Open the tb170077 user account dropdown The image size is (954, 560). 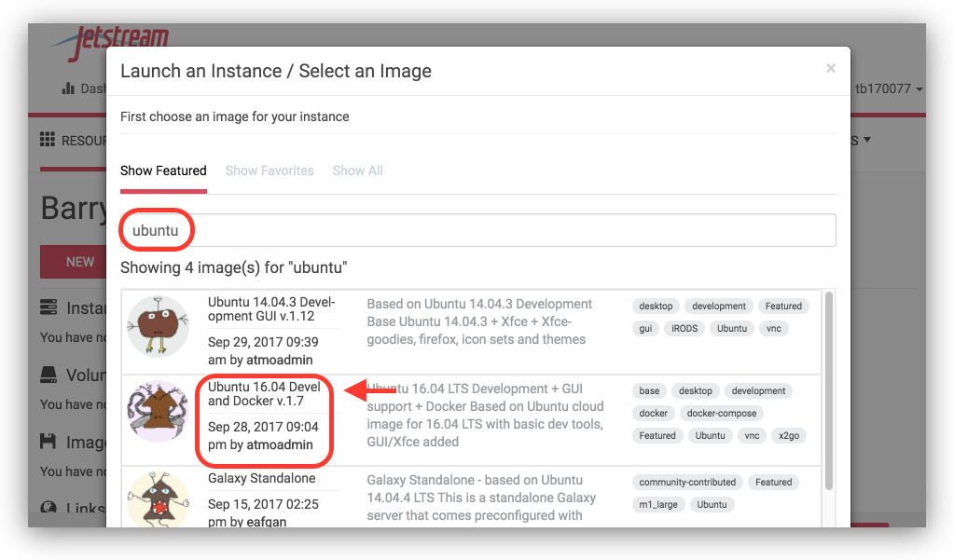[x=889, y=89]
